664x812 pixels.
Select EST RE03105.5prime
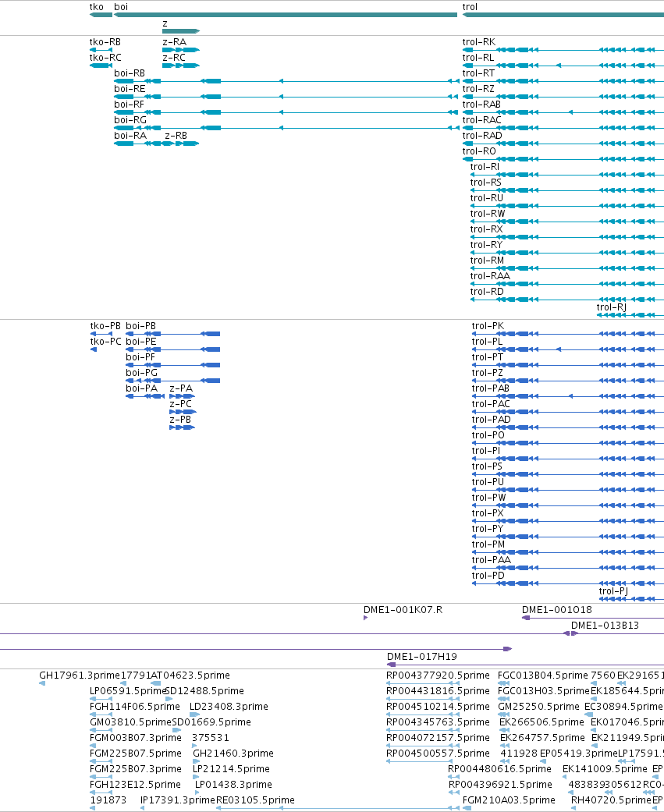point(255,800)
